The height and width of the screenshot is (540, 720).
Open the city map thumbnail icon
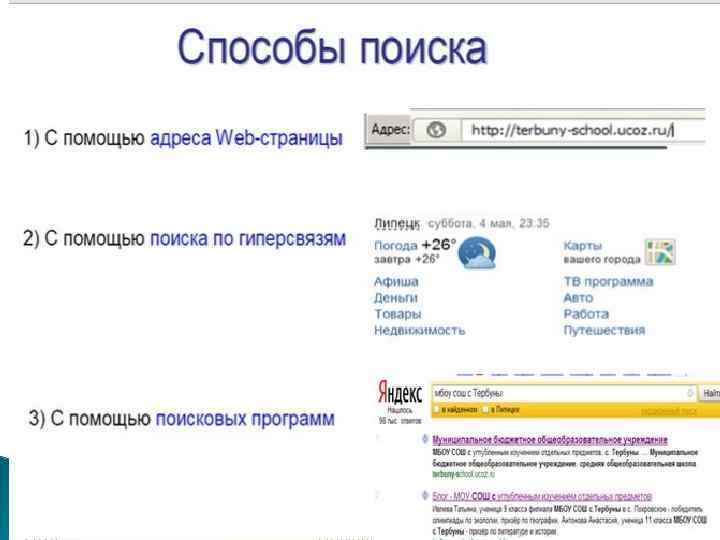(660, 252)
